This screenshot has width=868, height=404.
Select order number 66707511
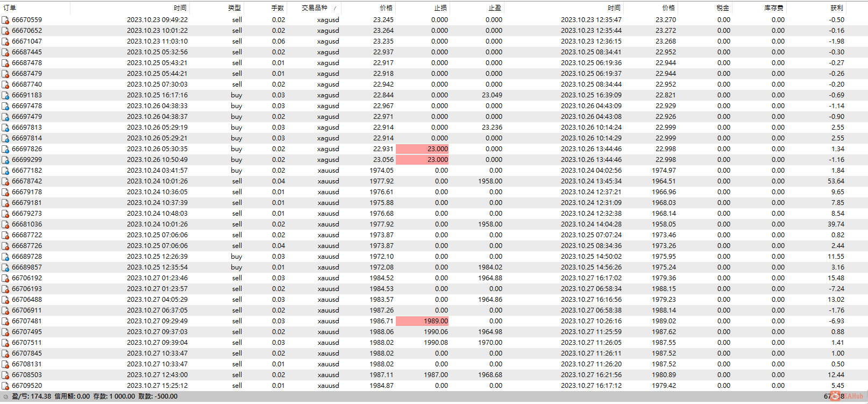(x=27, y=343)
